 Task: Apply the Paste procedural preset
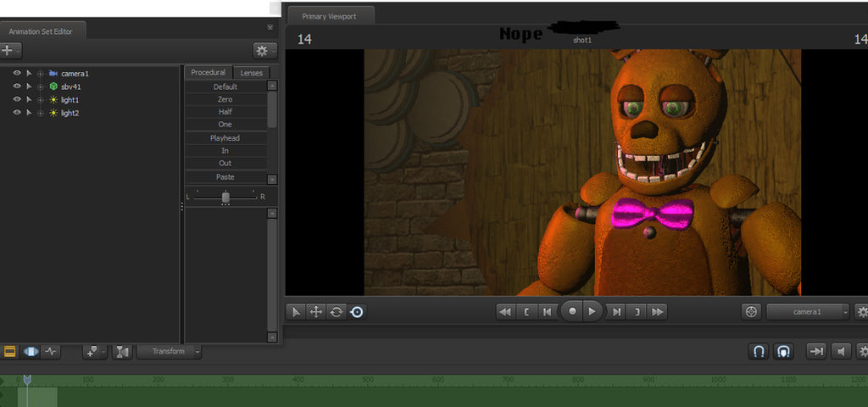tap(225, 176)
